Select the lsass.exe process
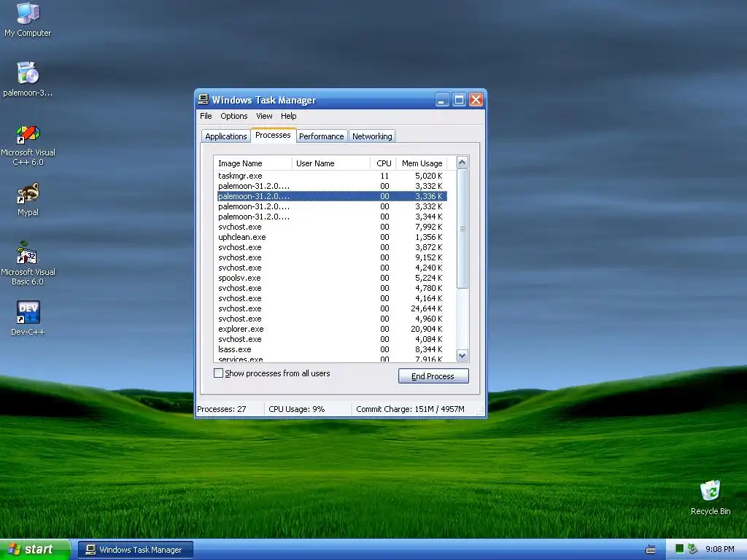747x560 pixels. 332,349
